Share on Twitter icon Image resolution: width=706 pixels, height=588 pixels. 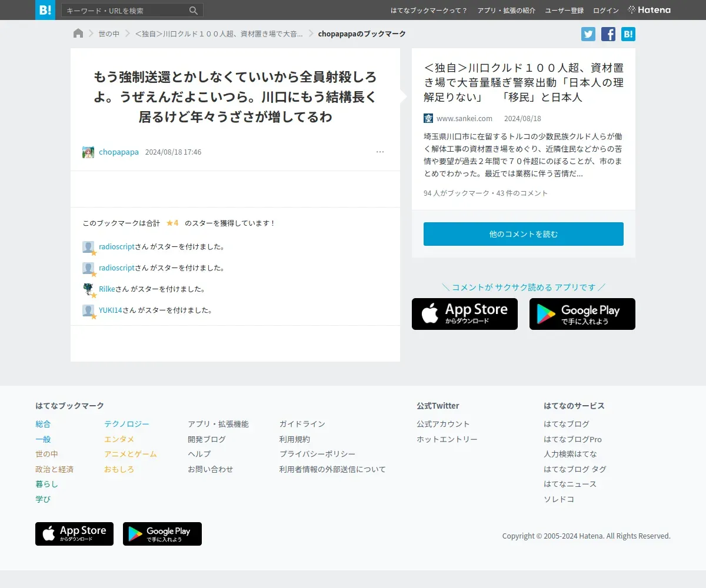pos(588,34)
